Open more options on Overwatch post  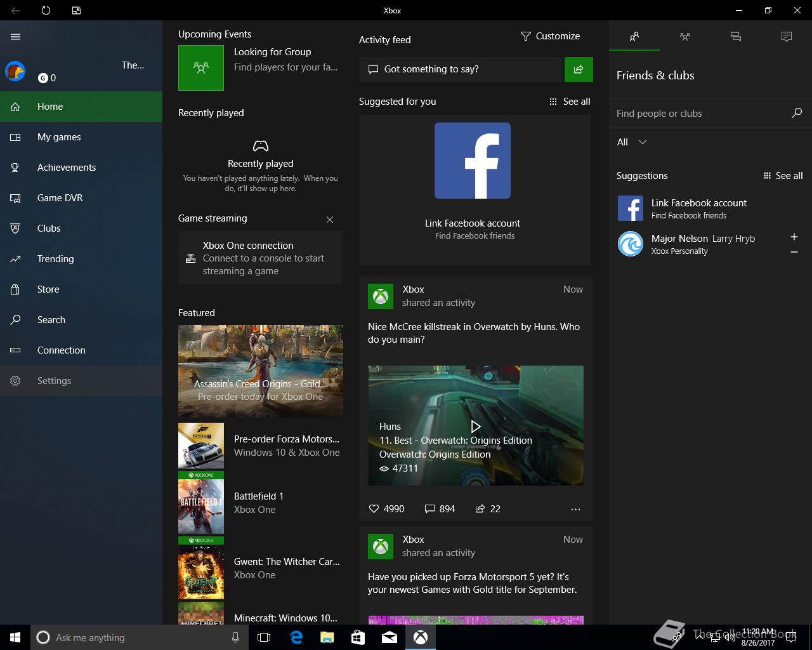[x=575, y=509]
